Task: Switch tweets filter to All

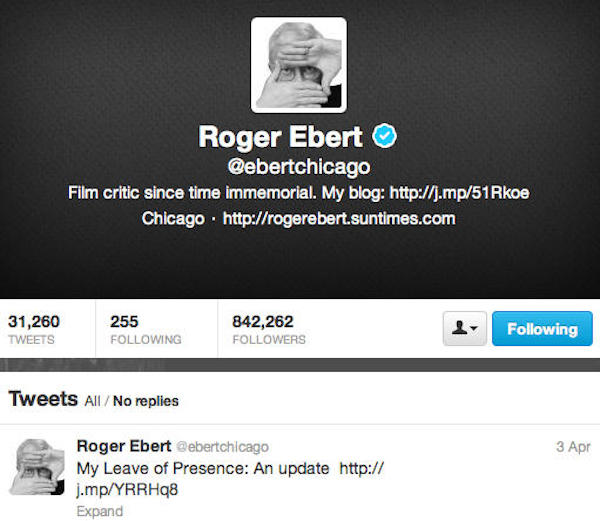Action: click(92, 401)
